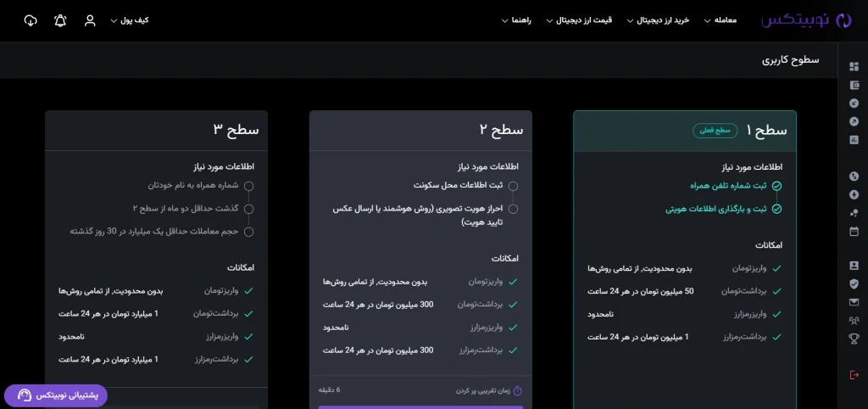The image size is (868, 409).
Task: Open the envelope messages sidebar icon
Action: 854,302
